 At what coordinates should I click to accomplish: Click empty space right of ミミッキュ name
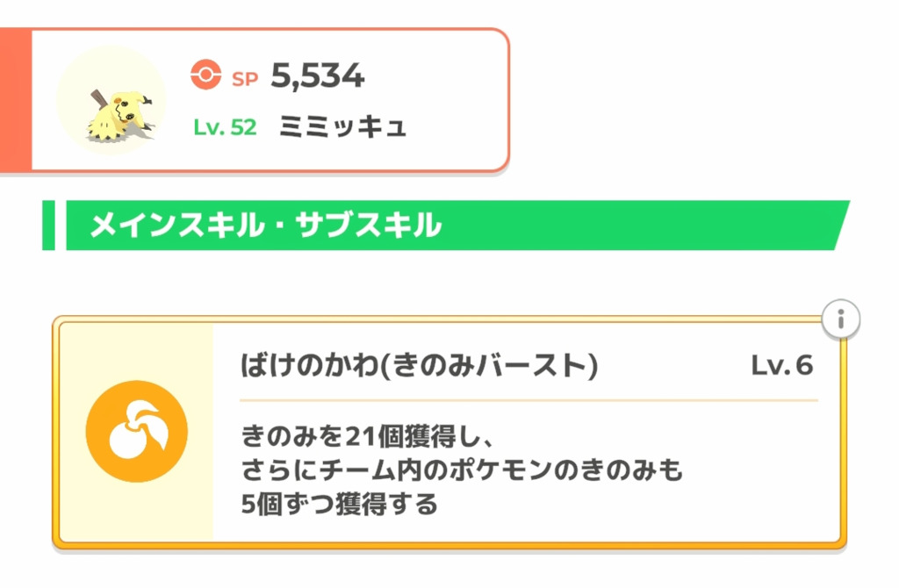coord(457,128)
